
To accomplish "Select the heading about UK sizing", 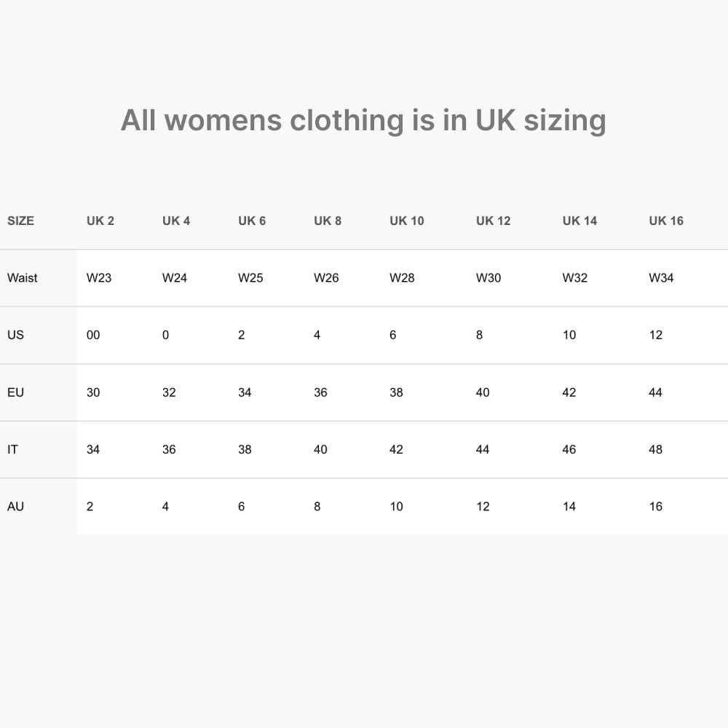I will pos(363,120).
